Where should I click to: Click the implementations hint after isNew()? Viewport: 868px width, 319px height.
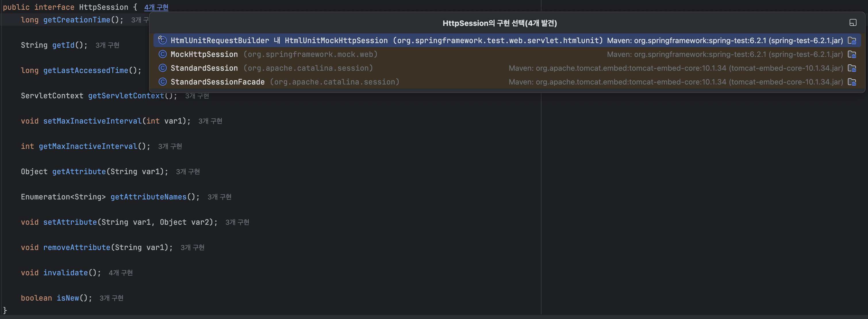tap(111, 298)
